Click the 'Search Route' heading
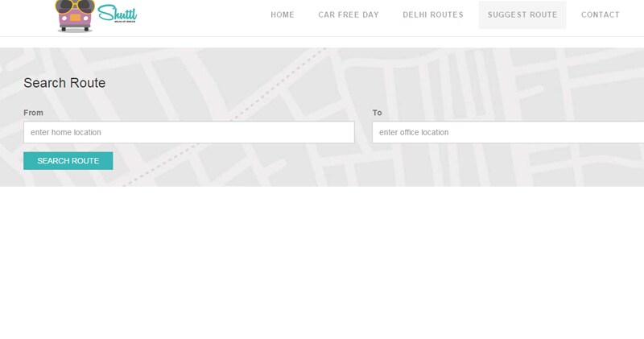 [x=64, y=83]
